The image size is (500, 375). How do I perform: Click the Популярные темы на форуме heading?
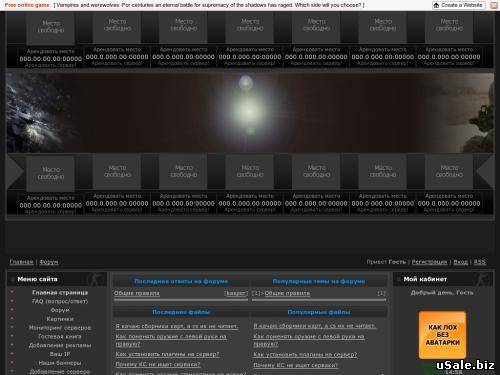click(319, 281)
